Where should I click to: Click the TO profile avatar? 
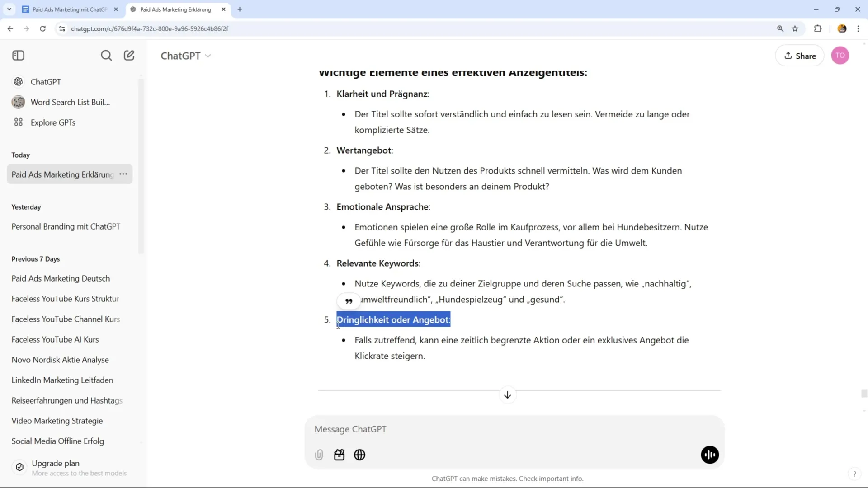point(840,56)
